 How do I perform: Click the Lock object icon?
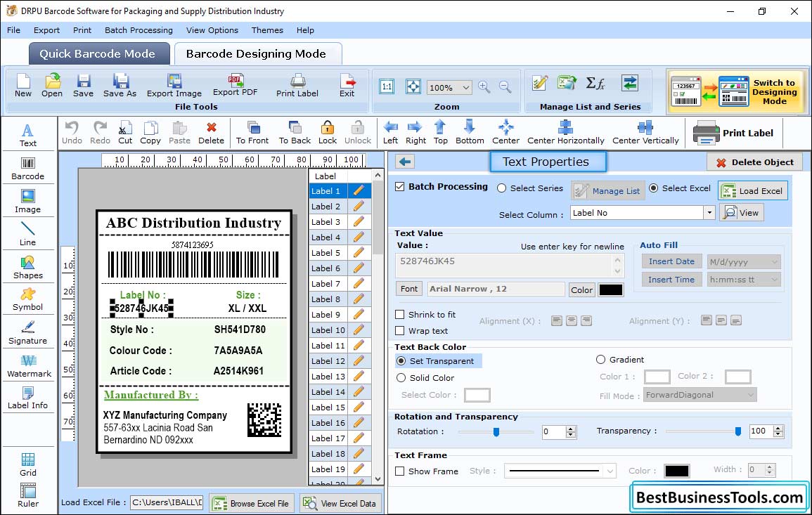328,133
